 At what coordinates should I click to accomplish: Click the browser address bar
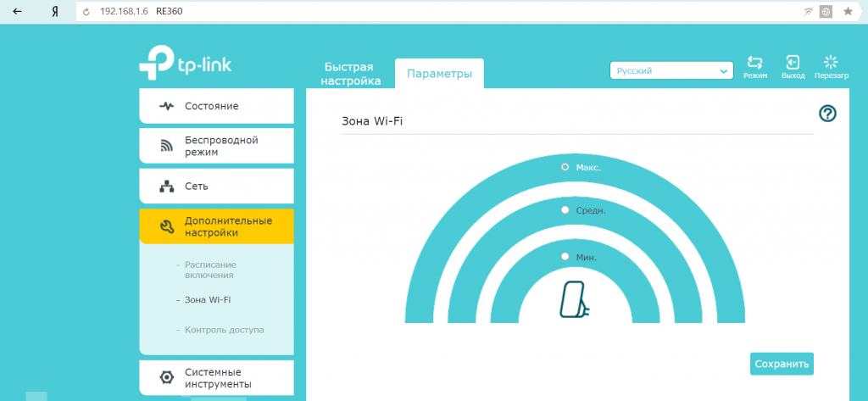pyautogui.click(x=424, y=12)
